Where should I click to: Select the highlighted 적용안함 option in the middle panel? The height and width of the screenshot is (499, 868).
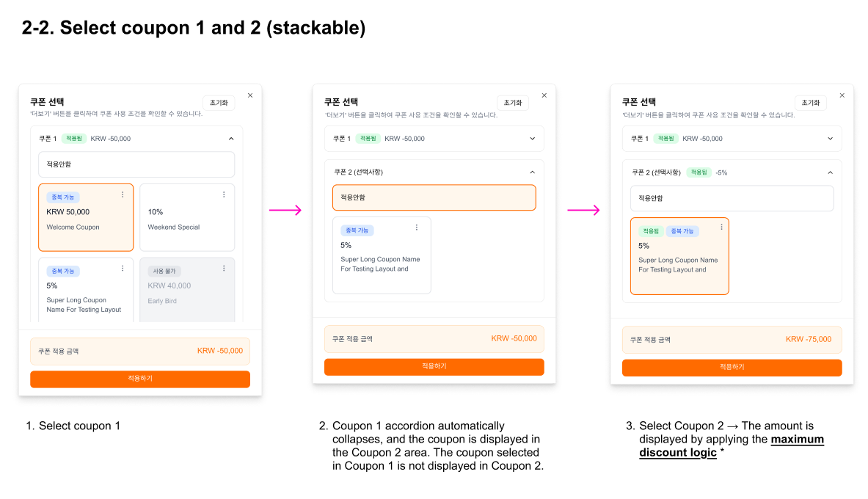434,197
